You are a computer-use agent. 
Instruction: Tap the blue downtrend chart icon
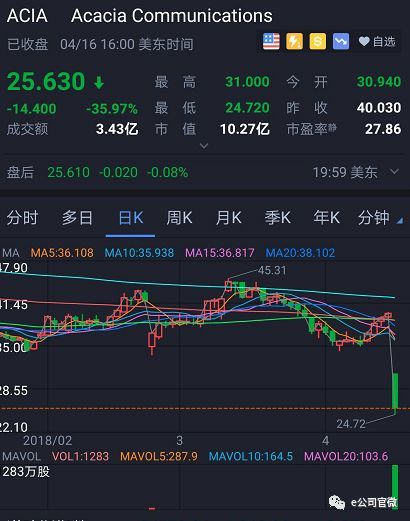341,42
